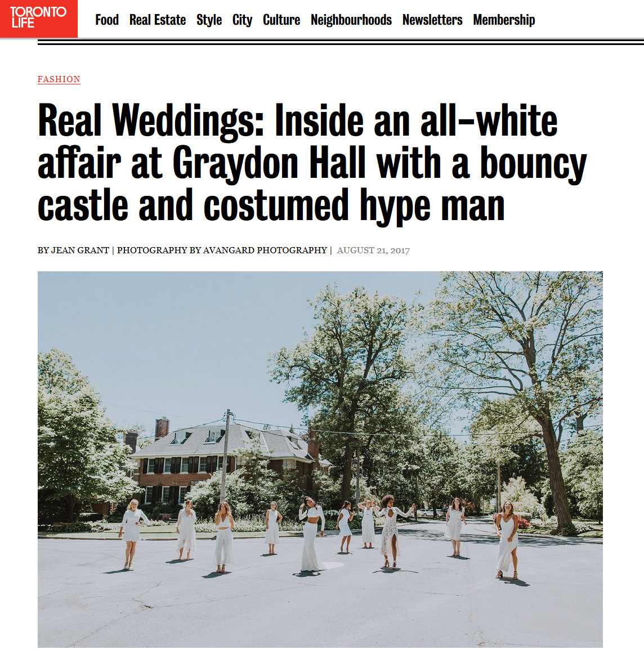Click the Toronto Life logo
644x654 pixels.
[x=38, y=19]
